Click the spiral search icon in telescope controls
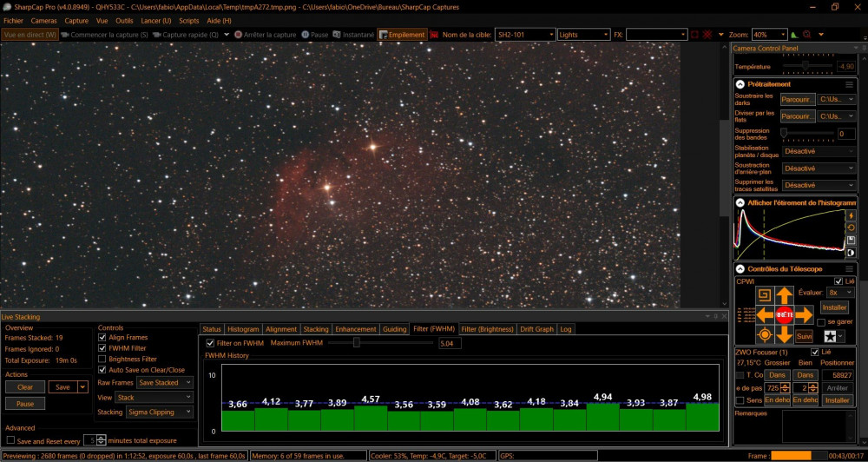 tap(765, 294)
